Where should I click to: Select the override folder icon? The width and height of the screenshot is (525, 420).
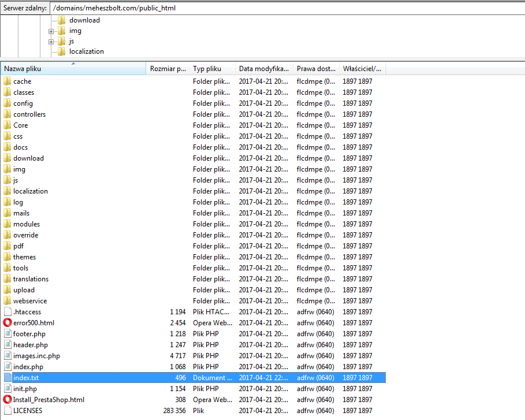point(8,235)
